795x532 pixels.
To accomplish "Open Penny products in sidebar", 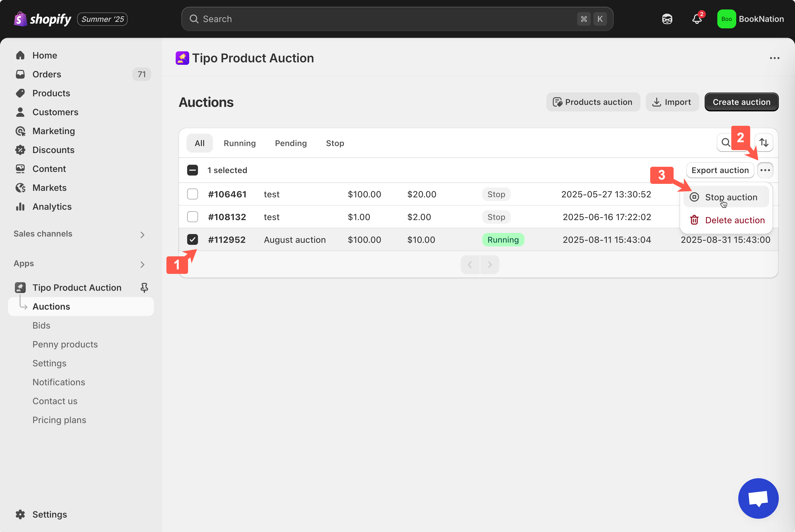I will [65, 344].
